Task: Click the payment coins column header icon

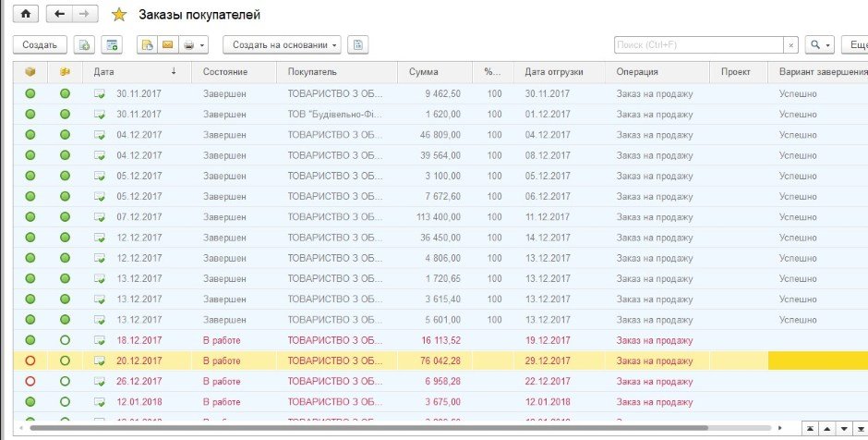Action: pyautogui.click(x=65, y=71)
